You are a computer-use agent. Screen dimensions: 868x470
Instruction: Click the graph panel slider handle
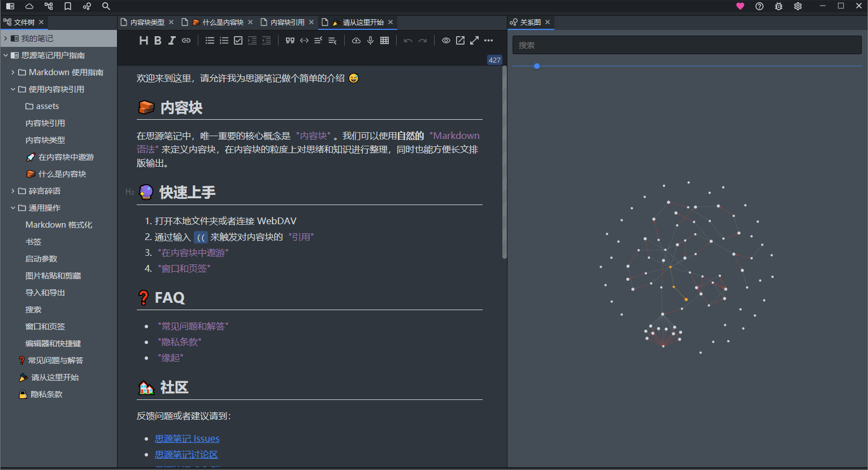coord(537,66)
